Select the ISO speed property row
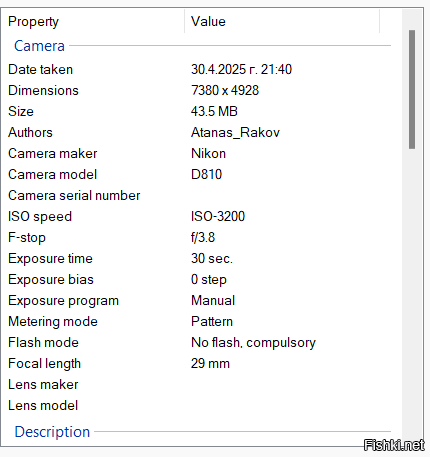This screenshot has height=457, width=430. 197,216
